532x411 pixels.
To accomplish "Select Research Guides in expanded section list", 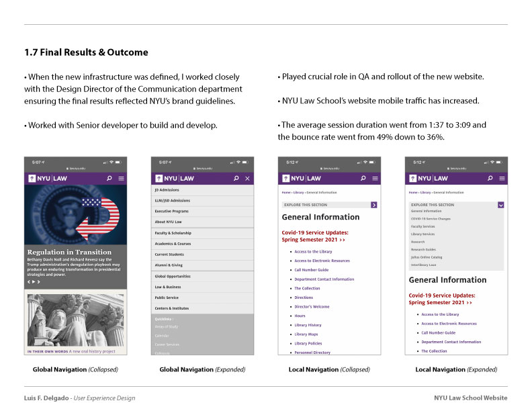I will (x=423, y=249).
